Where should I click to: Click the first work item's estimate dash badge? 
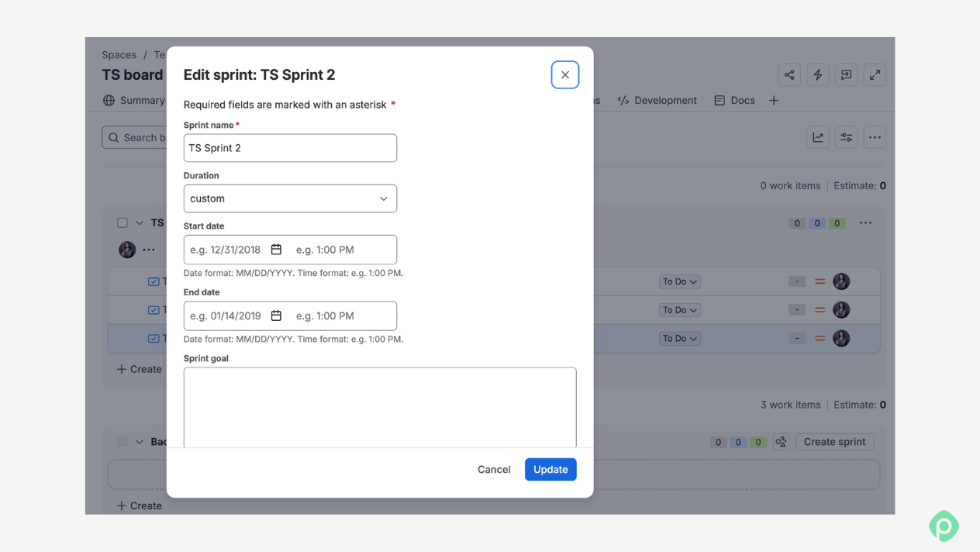pos(797,282)
